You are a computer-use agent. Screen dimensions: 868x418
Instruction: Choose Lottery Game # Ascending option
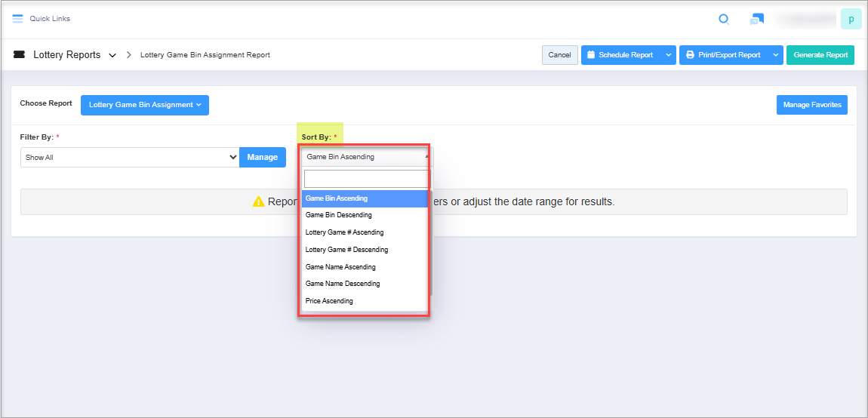pyautogui.click(x=344, y=232)
